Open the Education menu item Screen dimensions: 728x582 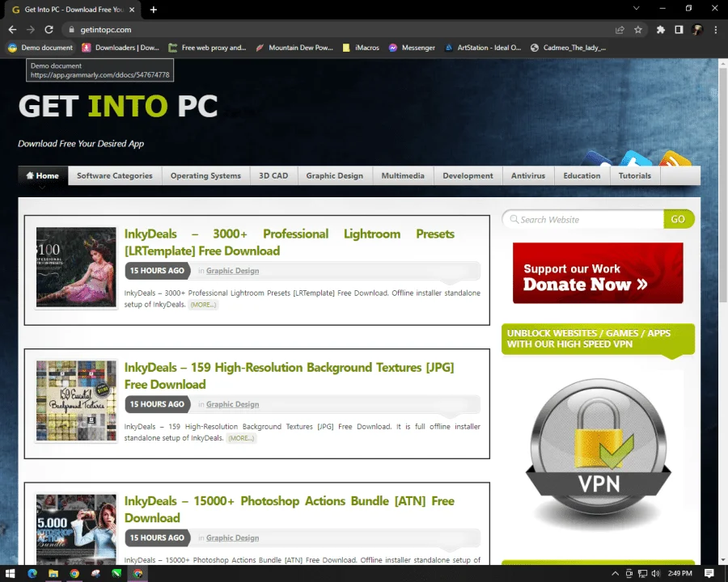pyautogui.click(x=582, y=176)
